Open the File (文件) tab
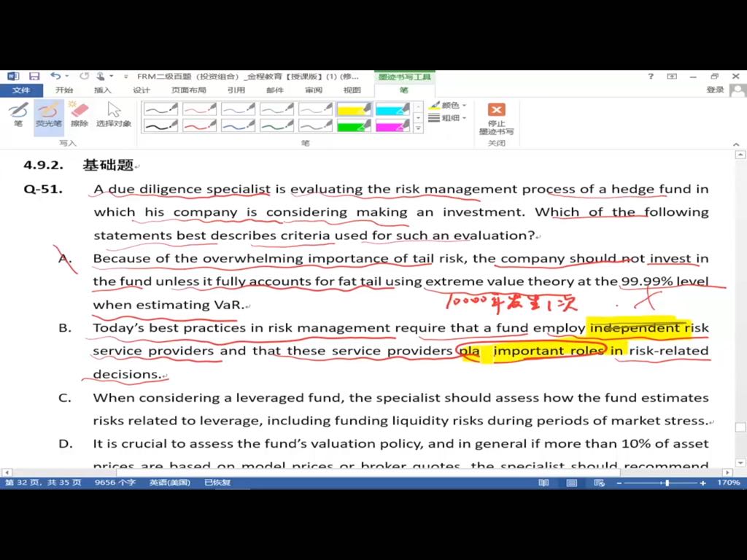 pyautogui.click(x=21, y=90)
